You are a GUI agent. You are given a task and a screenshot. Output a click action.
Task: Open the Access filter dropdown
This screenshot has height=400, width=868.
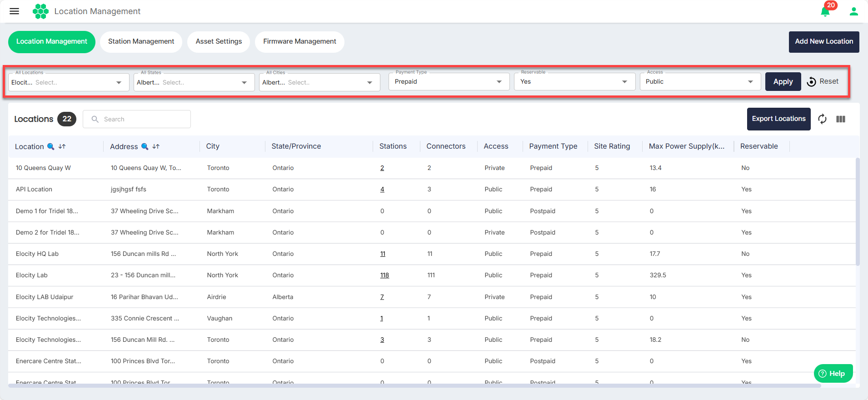tap(700, 82)
